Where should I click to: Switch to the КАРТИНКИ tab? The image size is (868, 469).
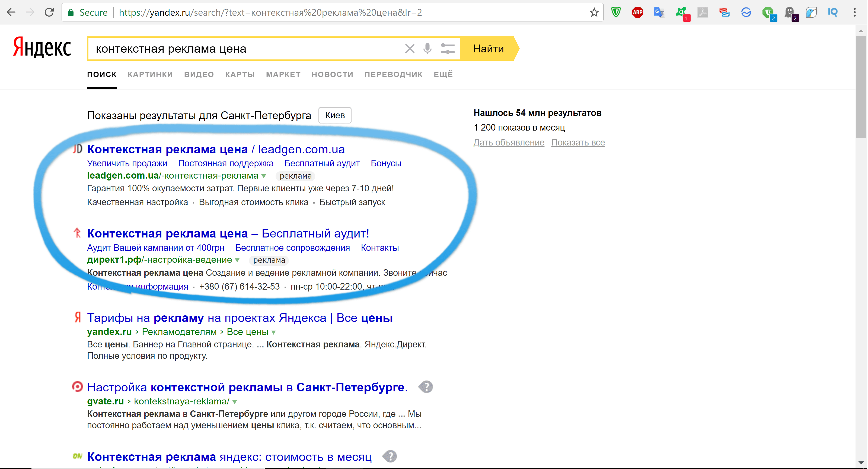coord(150,75)
